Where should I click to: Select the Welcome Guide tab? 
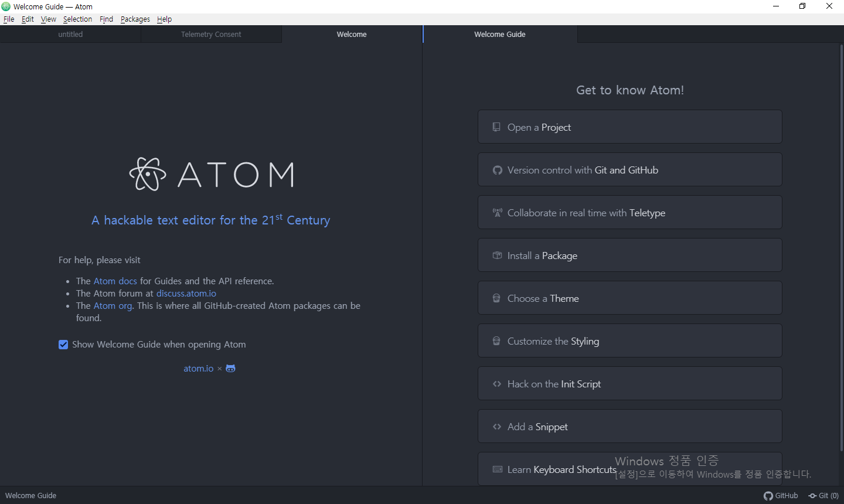(x=500, y=34)
